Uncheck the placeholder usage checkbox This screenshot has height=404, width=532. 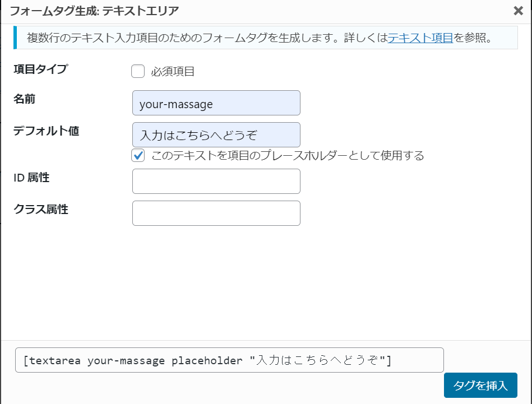click(138, 155)
